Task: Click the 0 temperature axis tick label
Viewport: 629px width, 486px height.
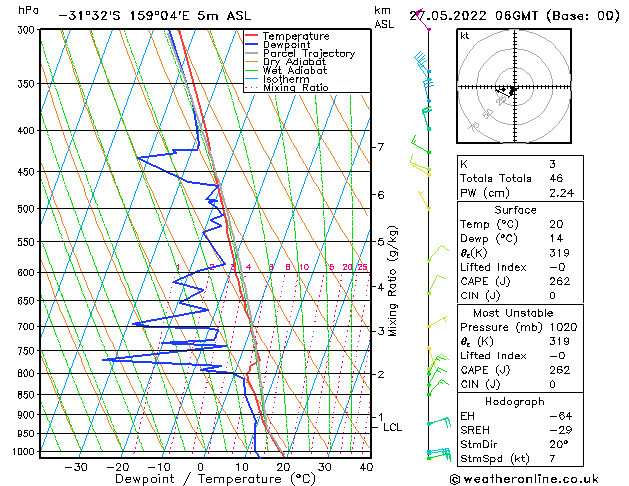Action: pyautogui.click(x=201, y=467)
